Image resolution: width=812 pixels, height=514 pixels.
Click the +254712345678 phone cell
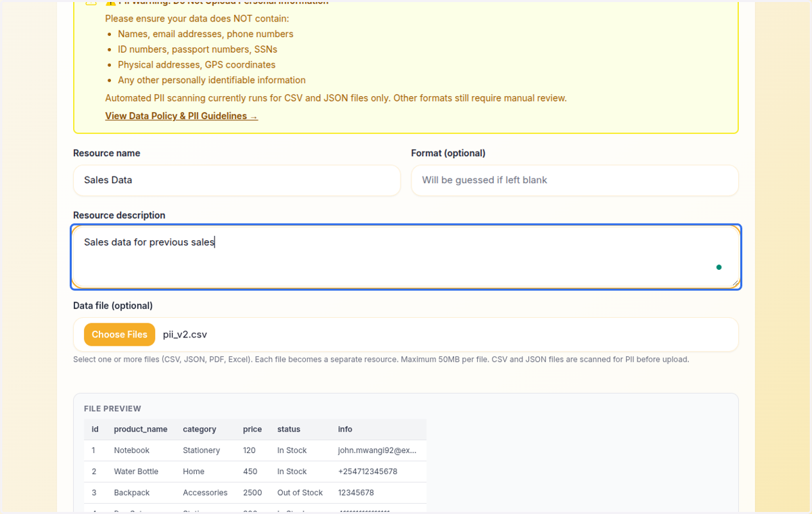pyautogui.click(x=367, y=471)
